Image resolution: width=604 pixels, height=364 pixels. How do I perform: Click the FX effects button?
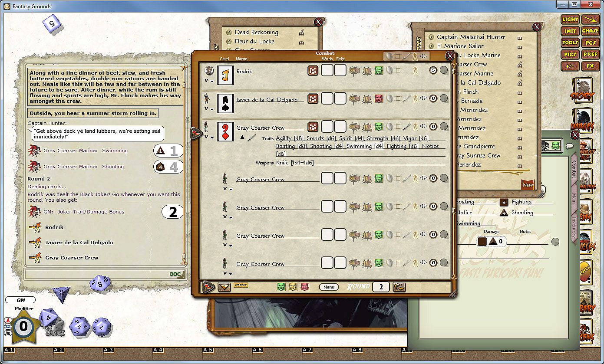(x=590, y=66)
